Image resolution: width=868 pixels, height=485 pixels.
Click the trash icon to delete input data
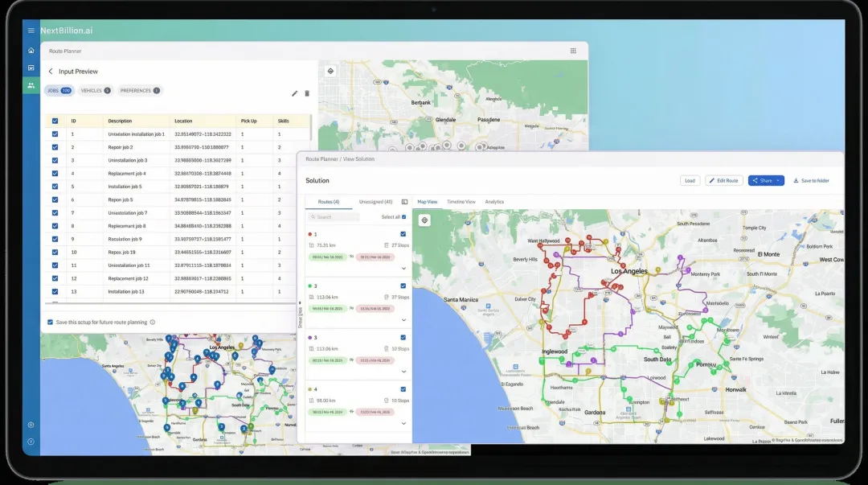pos(309,93)
